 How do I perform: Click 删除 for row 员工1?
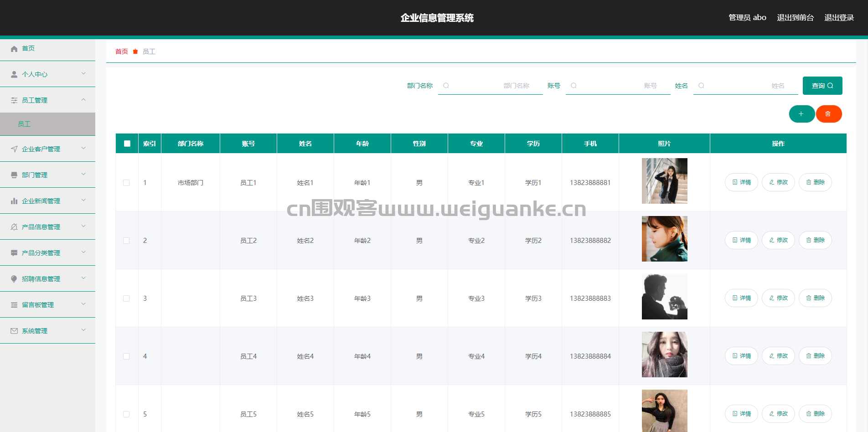click(815, 182)
